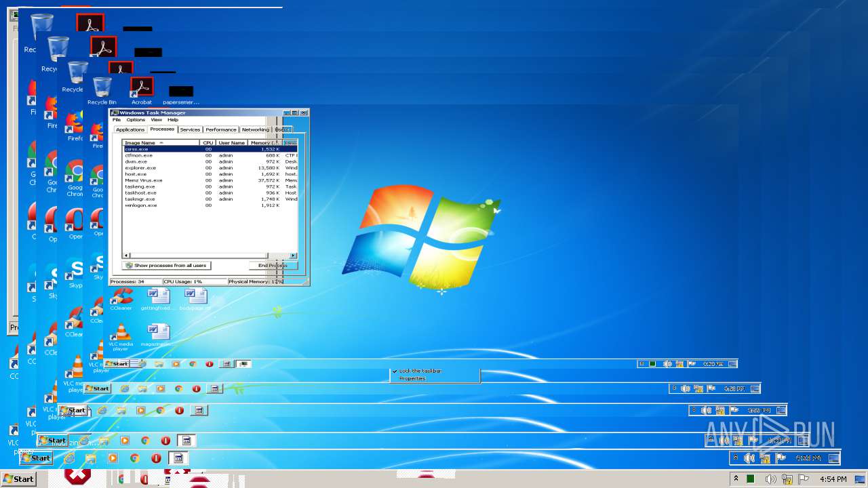The height and width of the screenshot is (488, 868).
Task: Click Start in smallest innermost taskbar copy
Action: [x=117, y=364]
